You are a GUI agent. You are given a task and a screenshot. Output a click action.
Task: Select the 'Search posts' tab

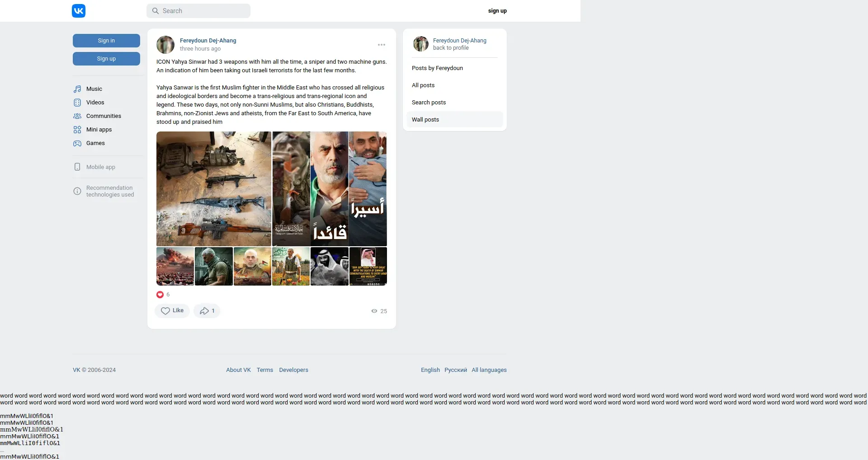(455, 103)
